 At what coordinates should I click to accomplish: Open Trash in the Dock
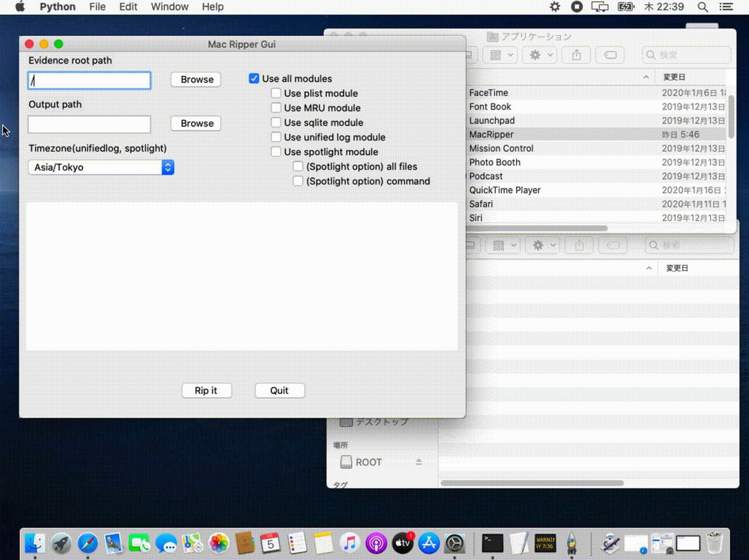pyautogui.click(x=714, y=543)
